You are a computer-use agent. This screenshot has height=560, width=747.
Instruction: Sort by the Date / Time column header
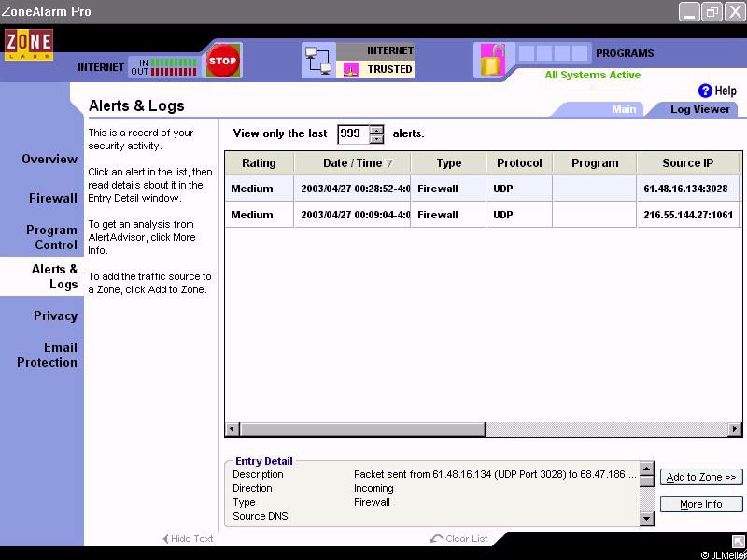pos(352,162)
